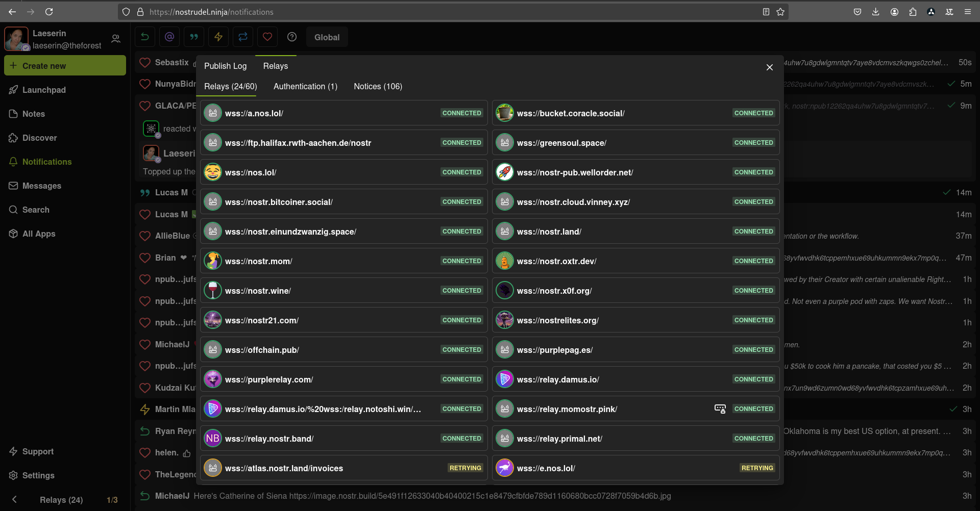Toggle the zaps lightning notification filter
The image size is (980, 511).
click(218, 37)
